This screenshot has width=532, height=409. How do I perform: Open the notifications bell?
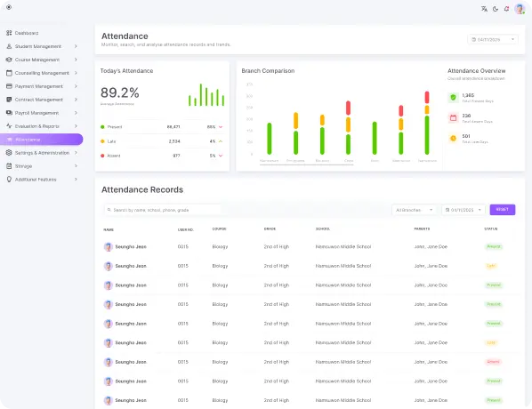[506, 9]
